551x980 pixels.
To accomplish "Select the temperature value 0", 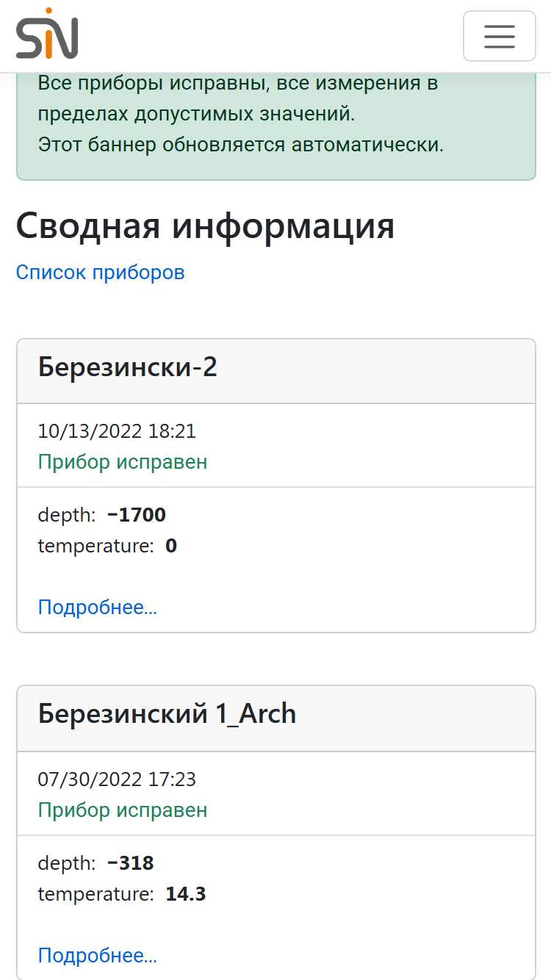I will [x=171, y=547].
